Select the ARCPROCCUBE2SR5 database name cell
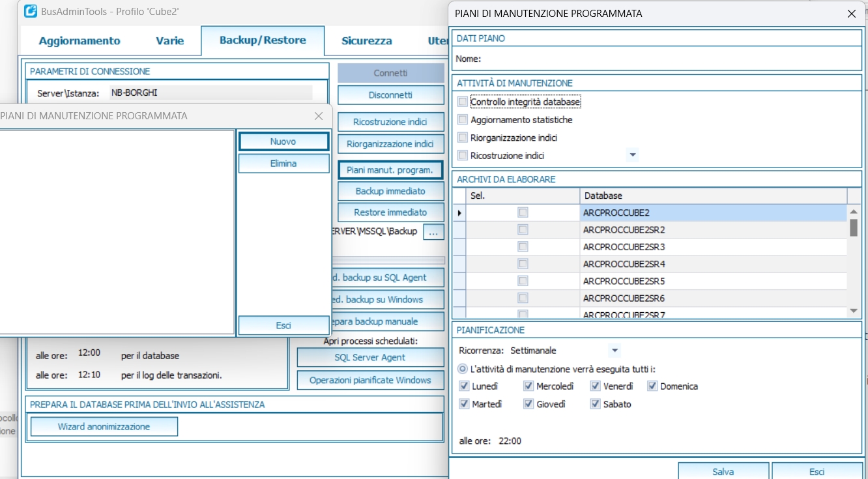 (x=713, y=281)
